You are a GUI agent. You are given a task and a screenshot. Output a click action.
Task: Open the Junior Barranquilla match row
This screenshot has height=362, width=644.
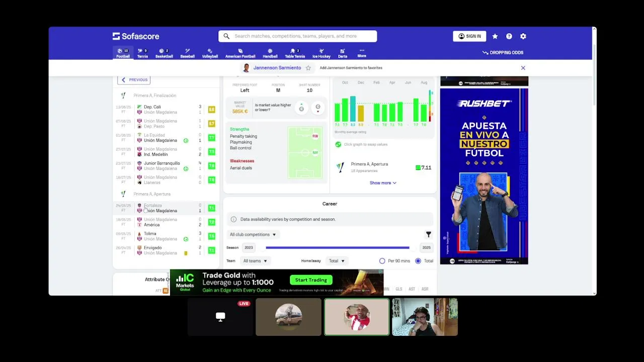point(166,166)
